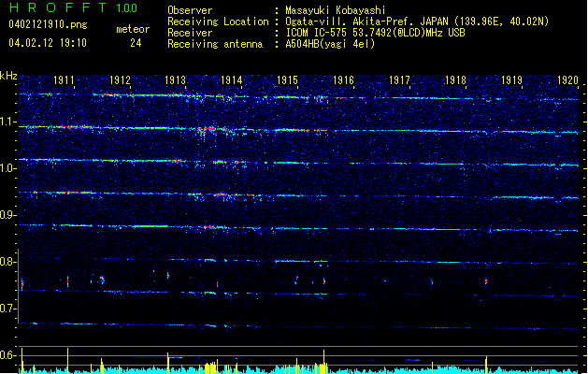This screenshot has height=374, width=588.
Task: Click the 1915 time tick label
Action: coord(287,80)
